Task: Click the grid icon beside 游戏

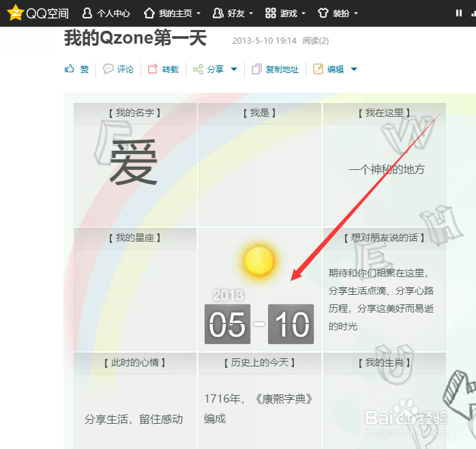Action: (271, 13)
